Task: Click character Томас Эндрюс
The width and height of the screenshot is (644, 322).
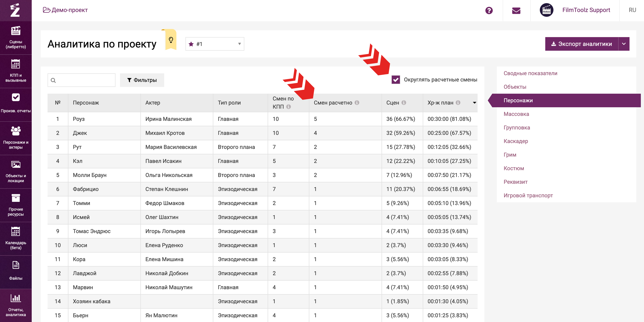Action: (91, 231)
